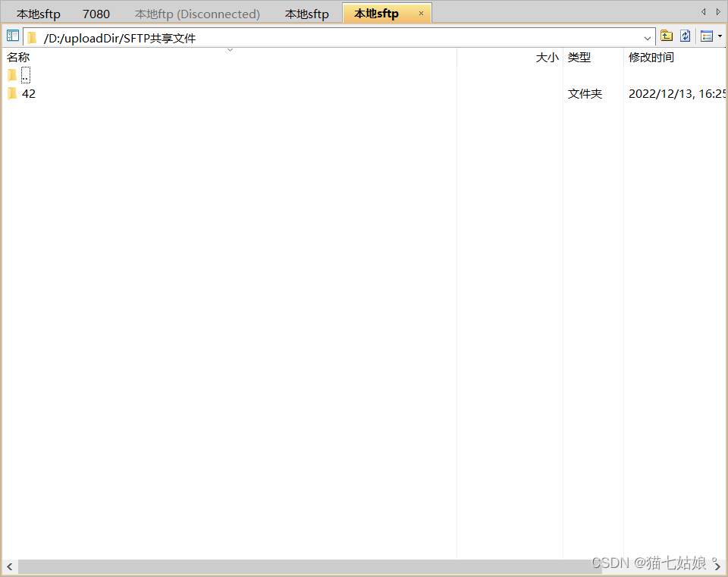This screenshot has height=577, width=728.
Task: Open the 本地ftp (Disconnected) tab
Action: click(x=197, y=14)
